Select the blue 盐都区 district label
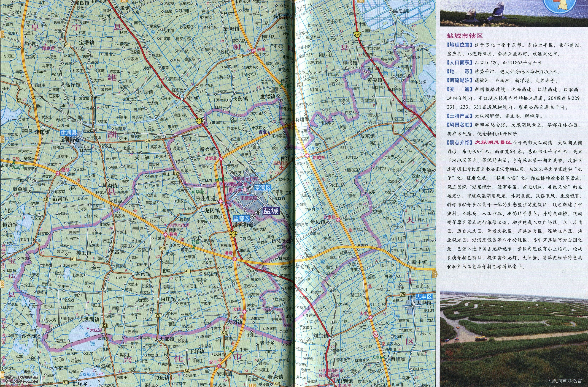 [241, 218]
